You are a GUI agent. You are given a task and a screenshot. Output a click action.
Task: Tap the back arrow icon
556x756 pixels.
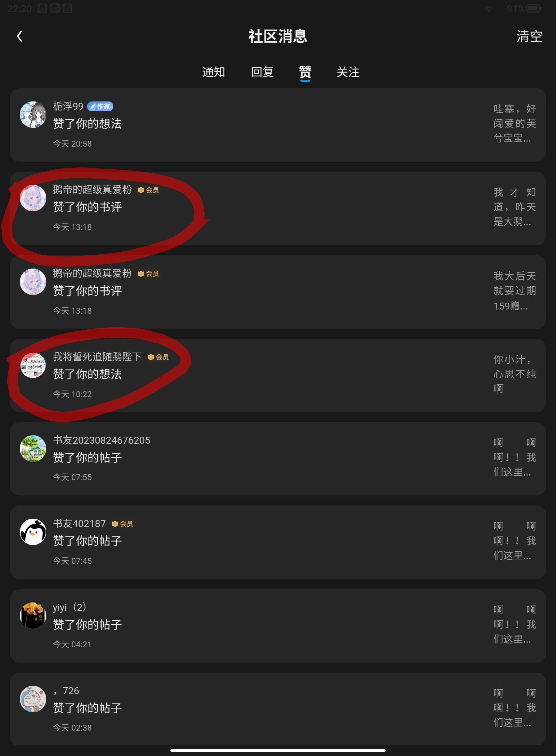coord(20,36)
